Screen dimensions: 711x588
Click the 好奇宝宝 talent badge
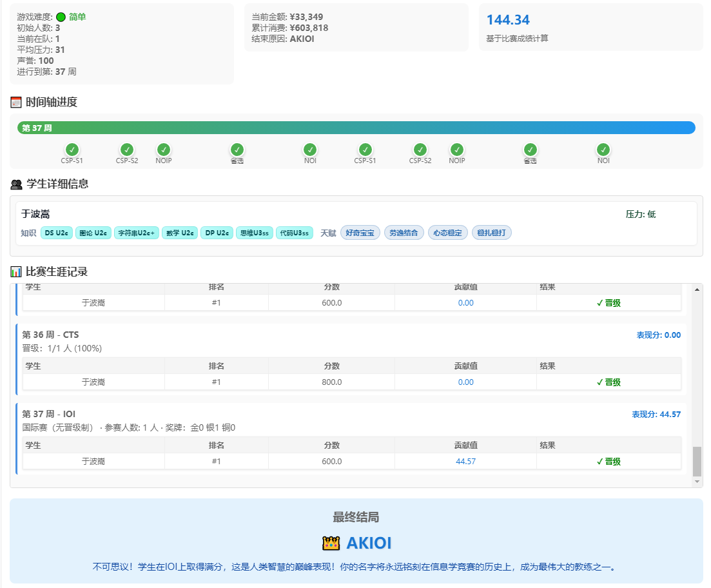360,233
